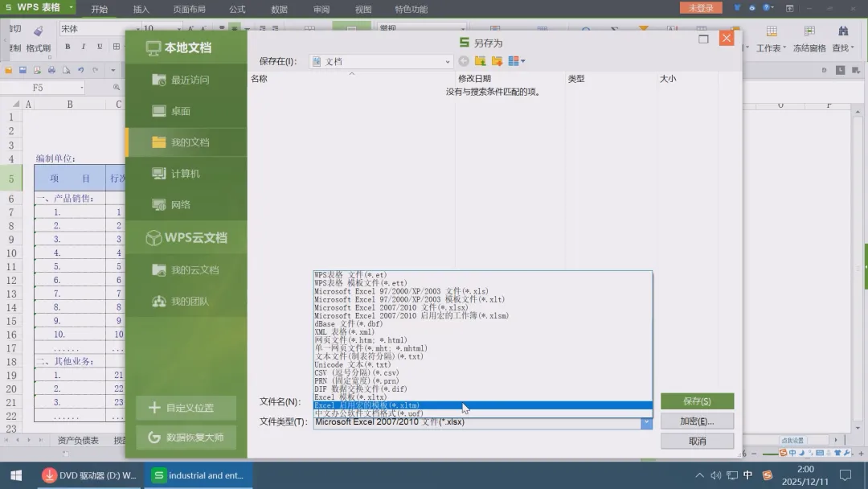Open the 公式 ribbon tab

(x=237, y=9)
